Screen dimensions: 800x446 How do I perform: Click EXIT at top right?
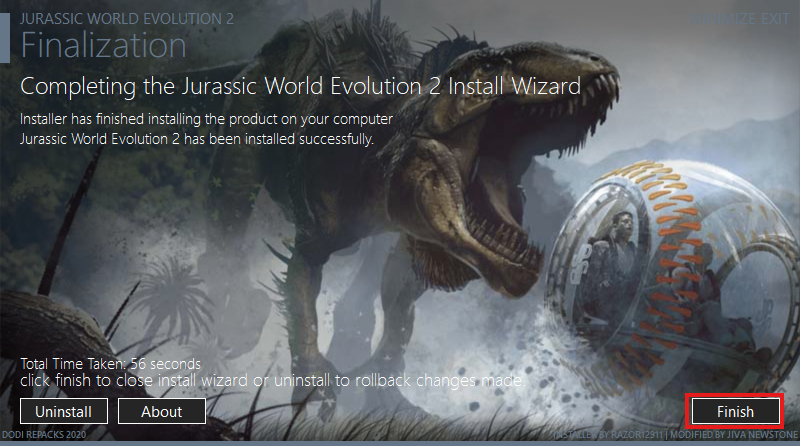tap(776, 19)
